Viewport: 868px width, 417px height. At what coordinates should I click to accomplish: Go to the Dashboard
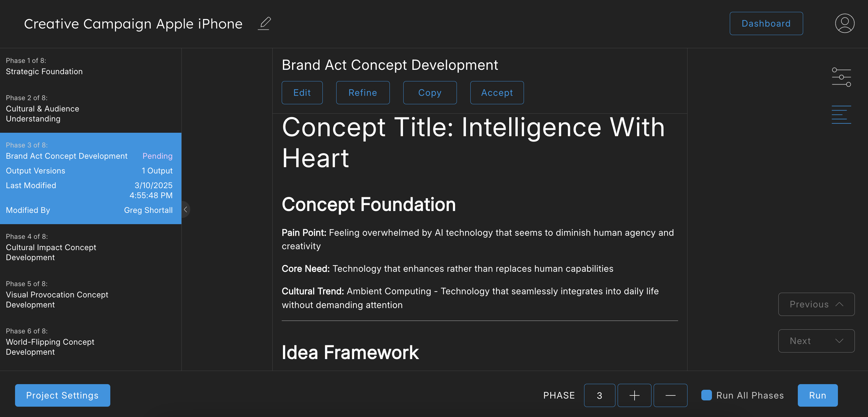[766, 23]
